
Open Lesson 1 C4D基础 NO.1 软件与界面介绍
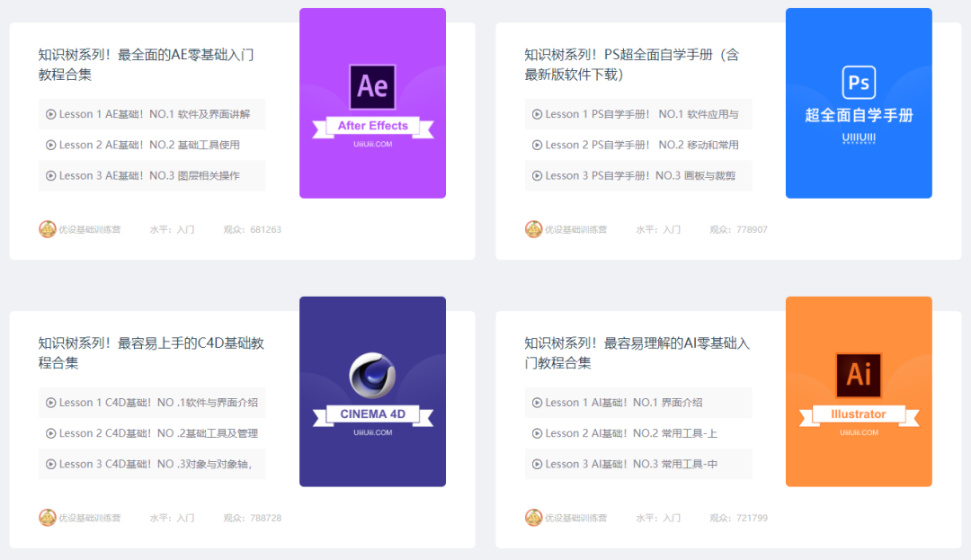pyautogui.click(x=152, y=403)
